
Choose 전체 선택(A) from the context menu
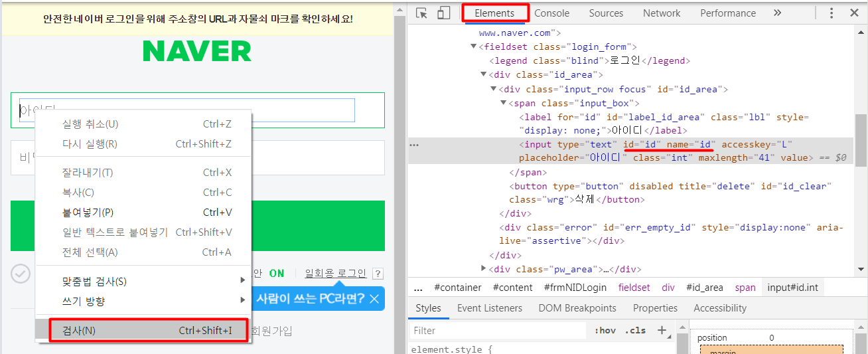click(x=143, y=252)
